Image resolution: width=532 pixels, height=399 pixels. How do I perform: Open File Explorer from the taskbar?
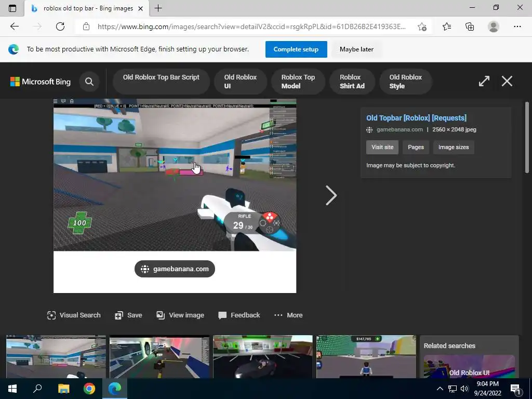point(63,389)
